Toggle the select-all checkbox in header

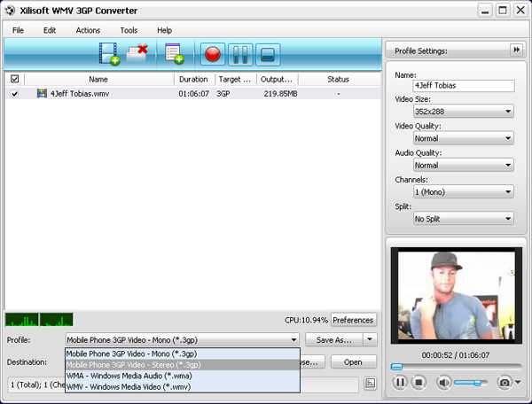14,79
